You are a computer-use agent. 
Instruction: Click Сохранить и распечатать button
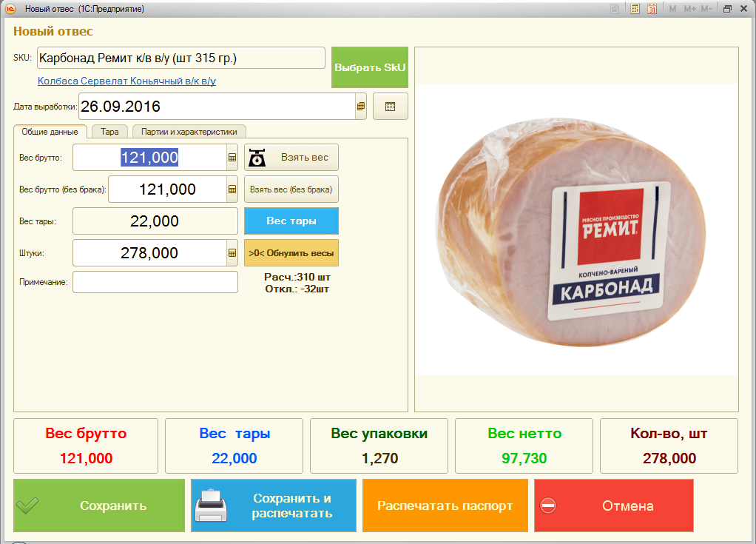pyautogui.click(x=274, y=506)
